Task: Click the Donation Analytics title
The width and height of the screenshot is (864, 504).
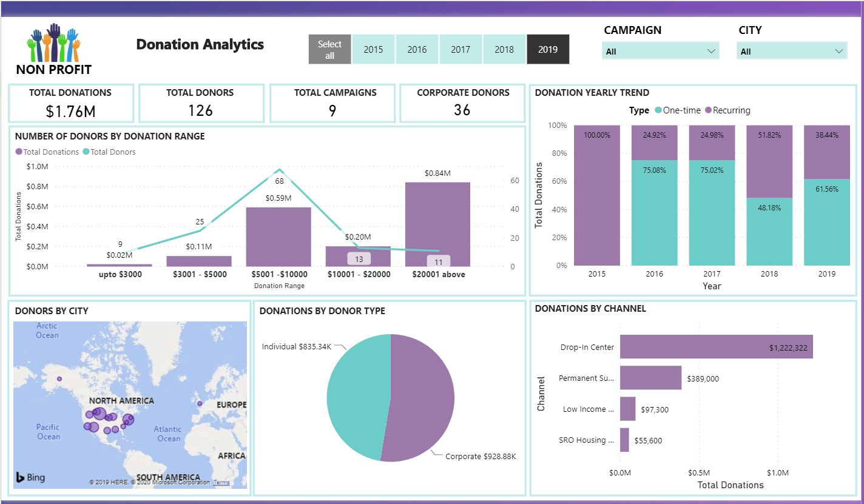Action: point(200,44)
